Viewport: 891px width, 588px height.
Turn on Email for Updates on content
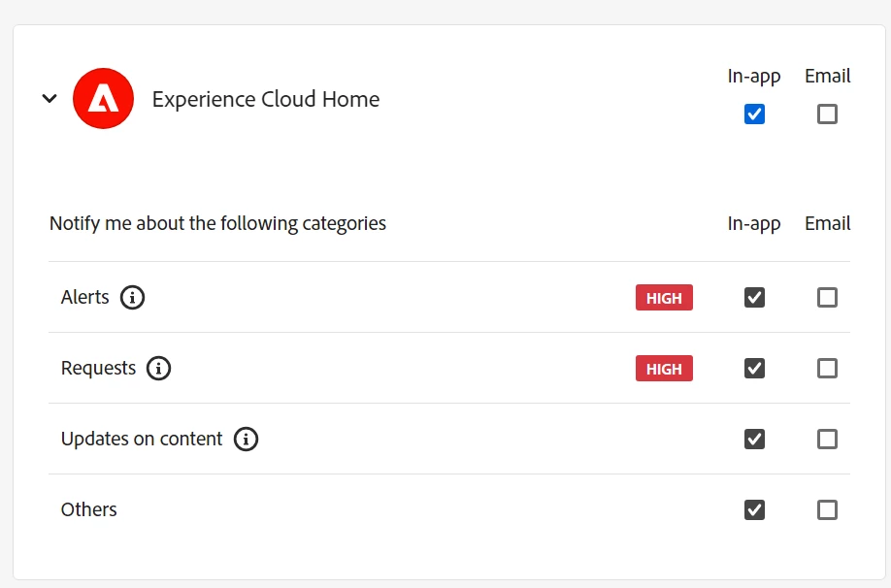(x=827, y=440)
